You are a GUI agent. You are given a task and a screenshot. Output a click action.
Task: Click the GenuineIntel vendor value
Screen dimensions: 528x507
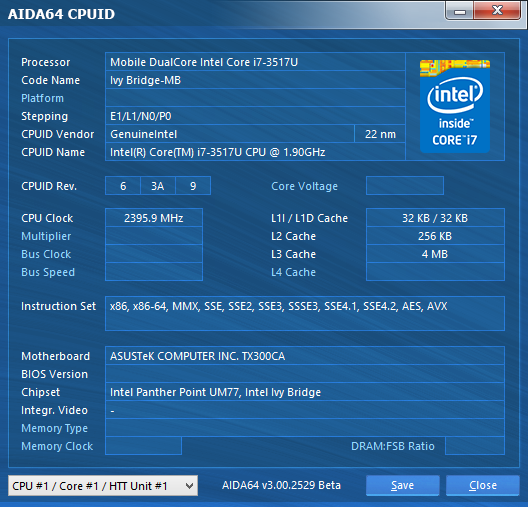tap(230, 134)
